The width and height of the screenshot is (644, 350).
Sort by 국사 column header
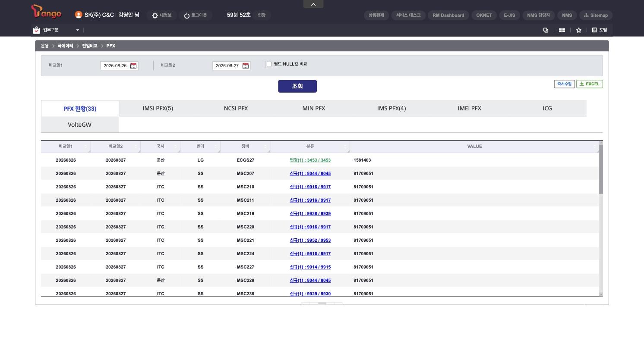161,147
